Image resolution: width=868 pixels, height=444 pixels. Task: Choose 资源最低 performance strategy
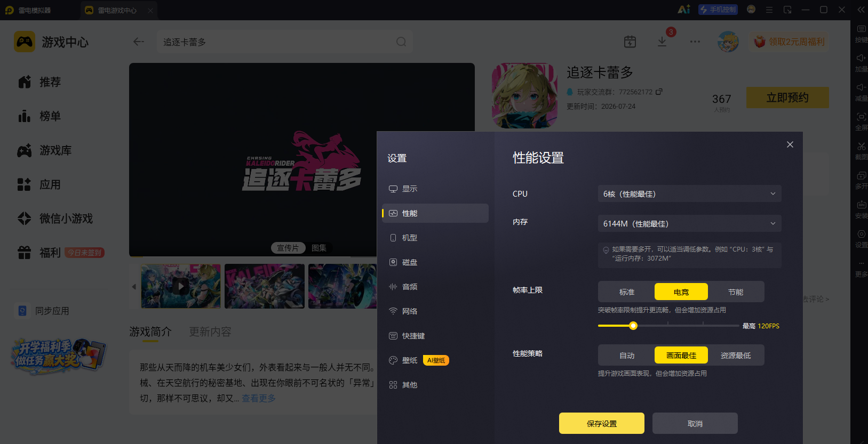pyautogui.click(x=736, y=356)
